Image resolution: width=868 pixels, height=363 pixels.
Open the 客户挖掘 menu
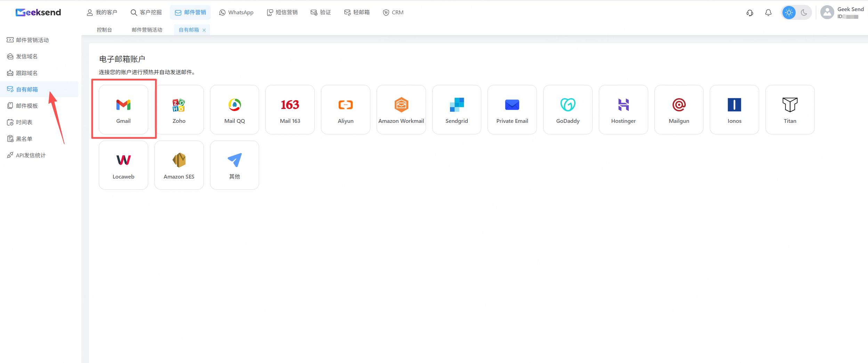[x=146, y=13]
